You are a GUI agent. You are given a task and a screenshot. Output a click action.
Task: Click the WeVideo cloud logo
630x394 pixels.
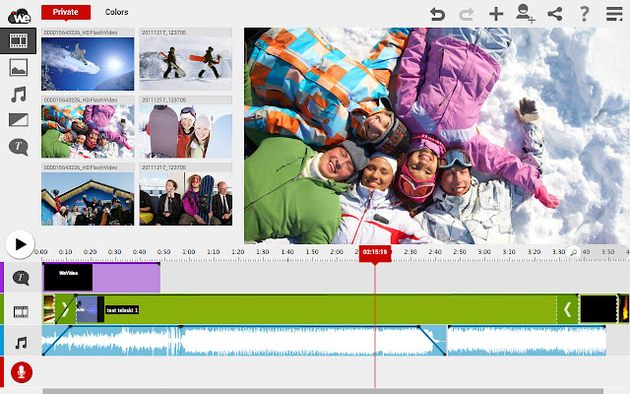(x=19, y=16)
